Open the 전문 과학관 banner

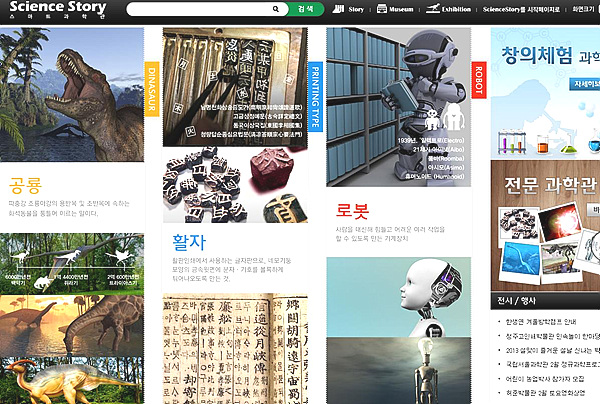pos(545,226)
